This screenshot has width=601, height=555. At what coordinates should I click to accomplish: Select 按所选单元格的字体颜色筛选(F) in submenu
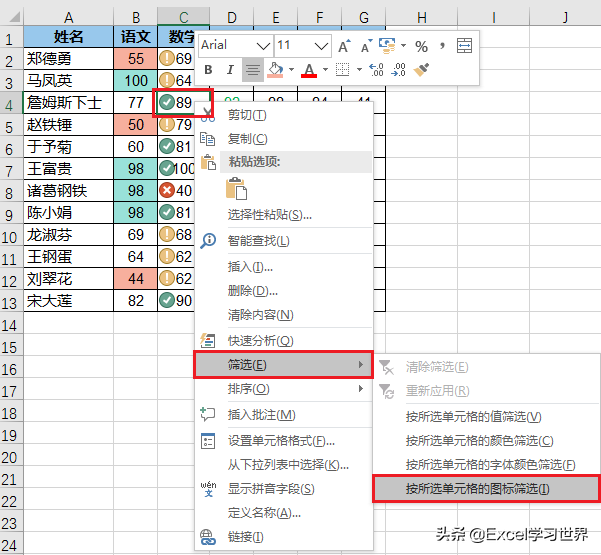(486, 465)
